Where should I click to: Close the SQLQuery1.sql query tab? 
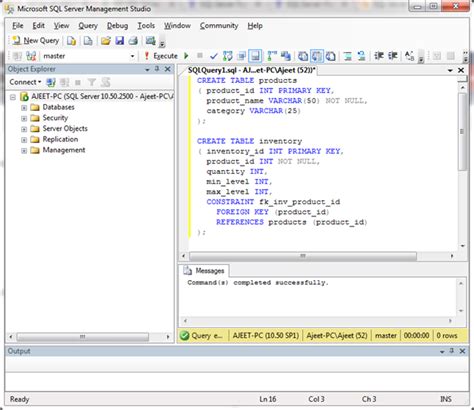pos(461,70)
